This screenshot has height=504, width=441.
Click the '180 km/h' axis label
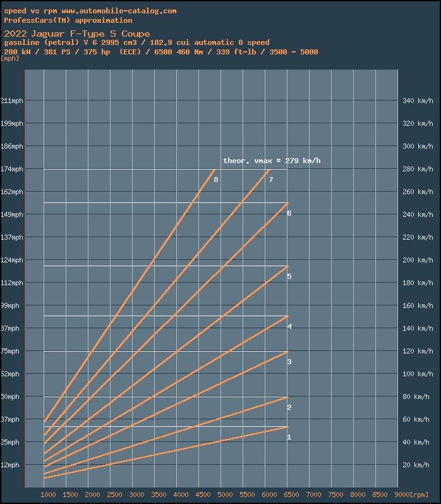[418, 283]
